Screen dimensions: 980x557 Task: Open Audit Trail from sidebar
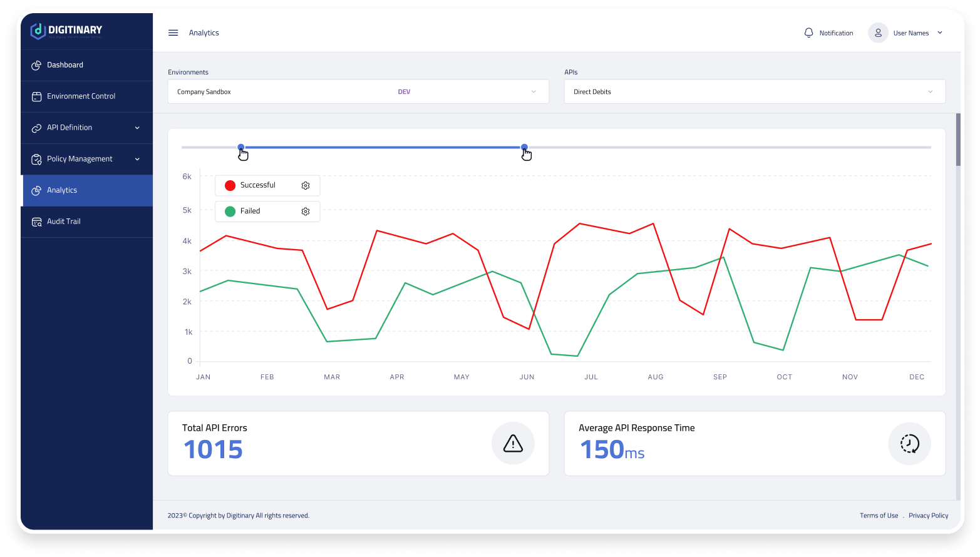[x=64, y=222]
